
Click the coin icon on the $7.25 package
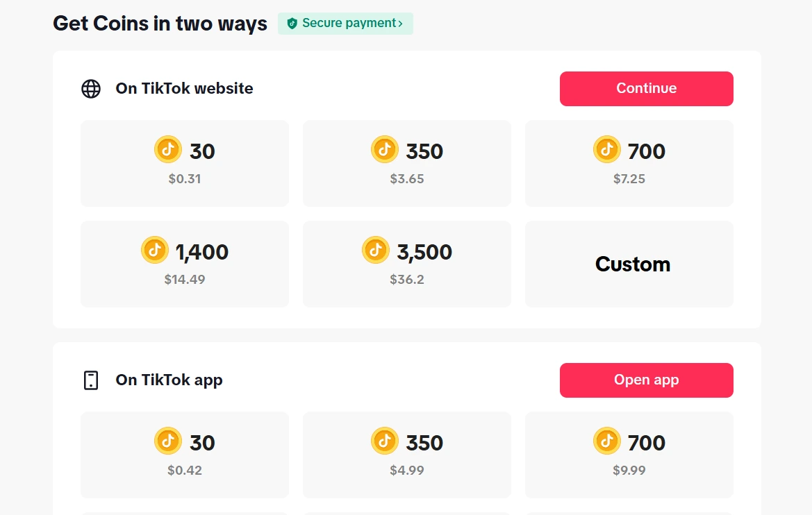click(x=607, y=150)
